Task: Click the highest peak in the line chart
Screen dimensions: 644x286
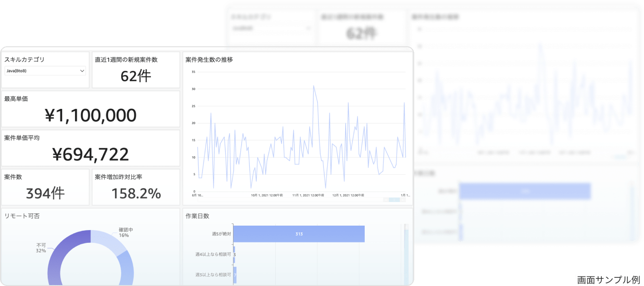Action: (x=313, y=86)
